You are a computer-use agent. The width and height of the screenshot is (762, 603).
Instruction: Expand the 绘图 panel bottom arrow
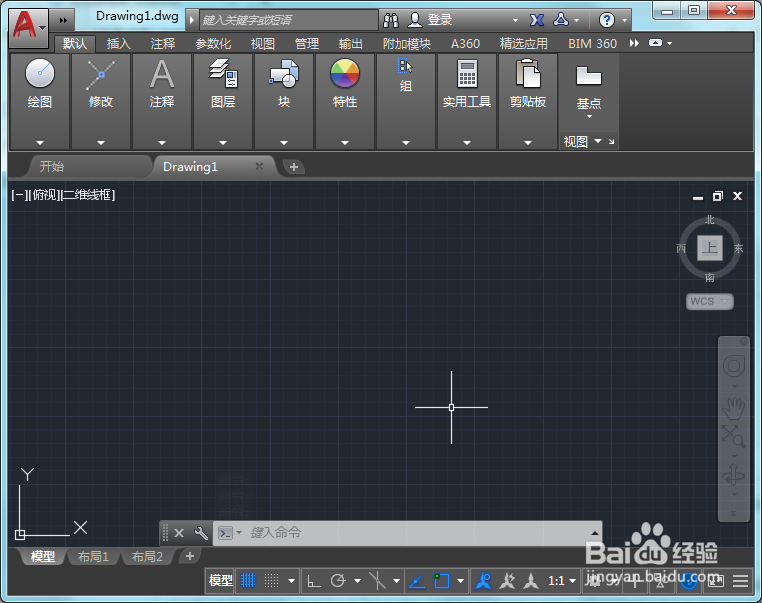40,143
